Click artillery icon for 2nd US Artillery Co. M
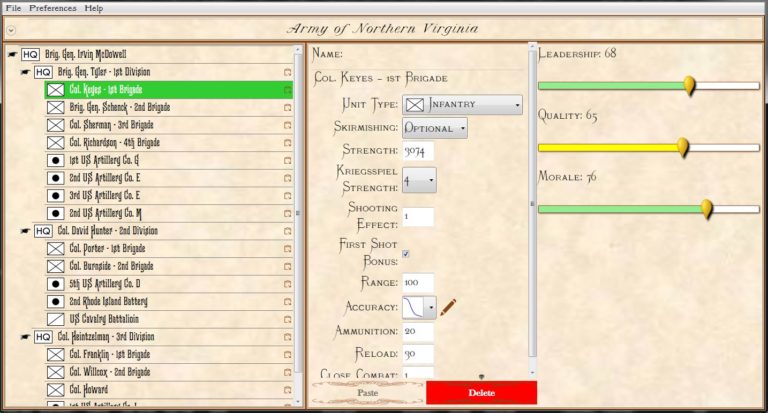The width and height of the screenshot is (768, 413). click(x=56, y=213)
